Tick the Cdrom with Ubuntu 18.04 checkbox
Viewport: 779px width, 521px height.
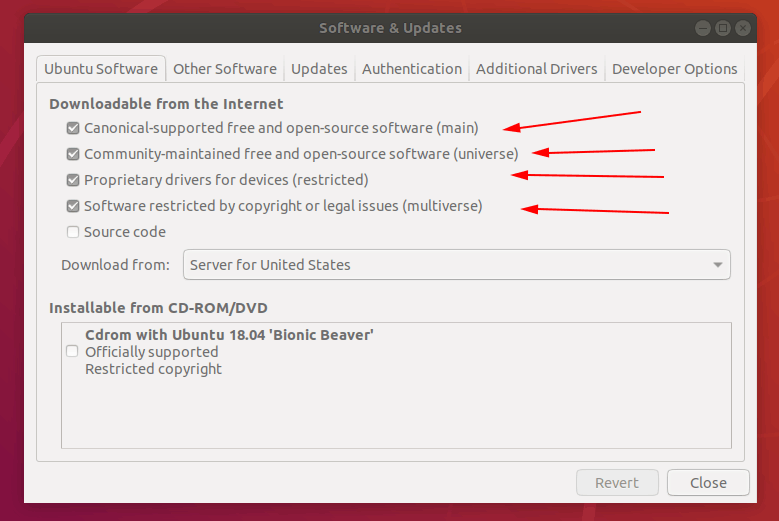coord(72,351)
